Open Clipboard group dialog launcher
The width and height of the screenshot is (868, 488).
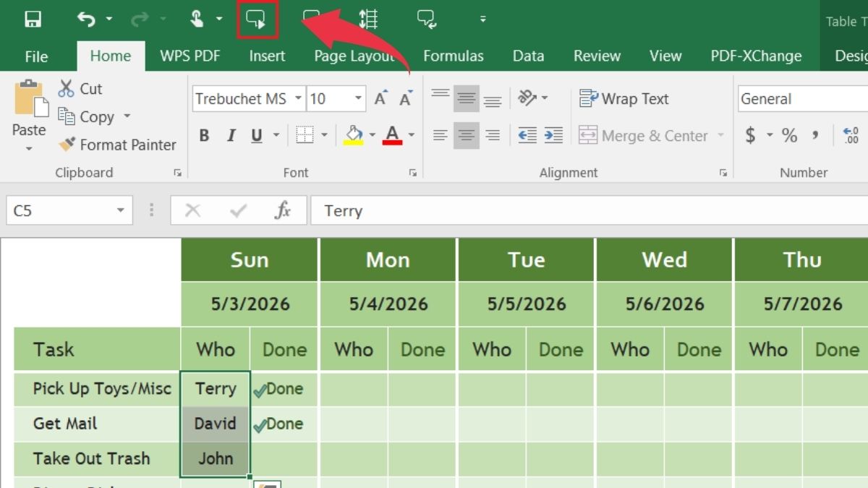pos(177,173)
